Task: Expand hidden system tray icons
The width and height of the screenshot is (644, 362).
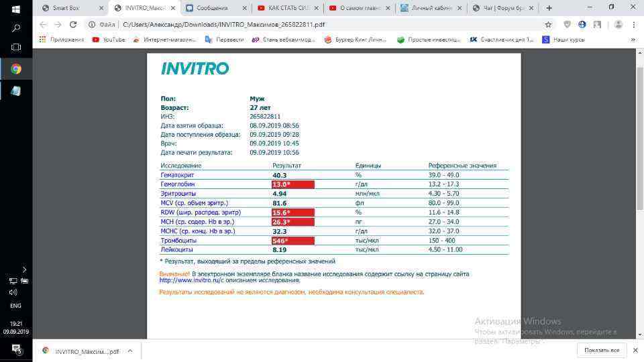Action: click(x=24, y=269)
